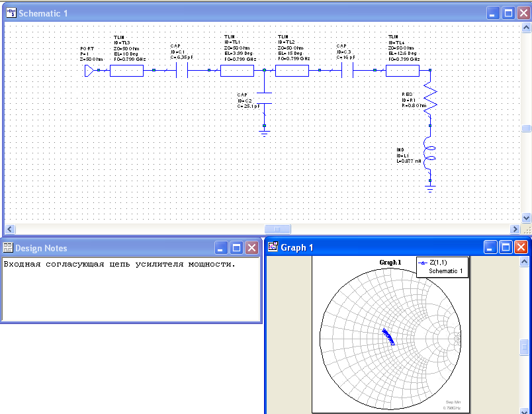
Task: Click the Design Notes window icon
Action: (x=7, y=248)
